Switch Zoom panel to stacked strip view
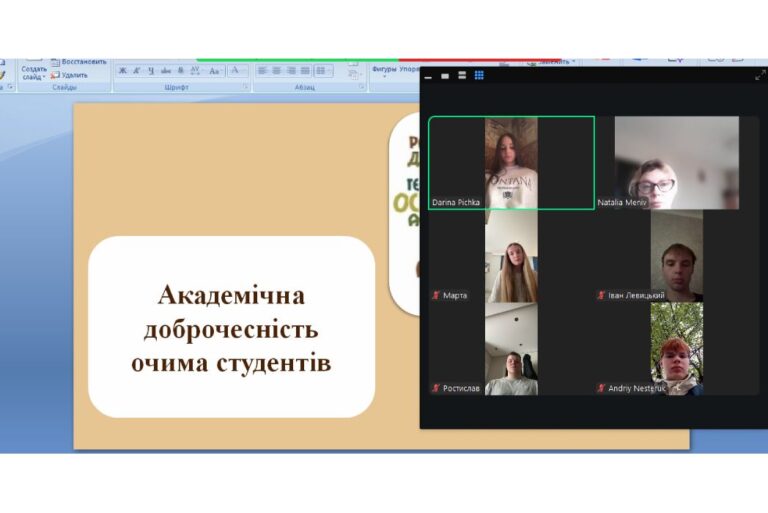The image size is (768, 513). (462, 75)
